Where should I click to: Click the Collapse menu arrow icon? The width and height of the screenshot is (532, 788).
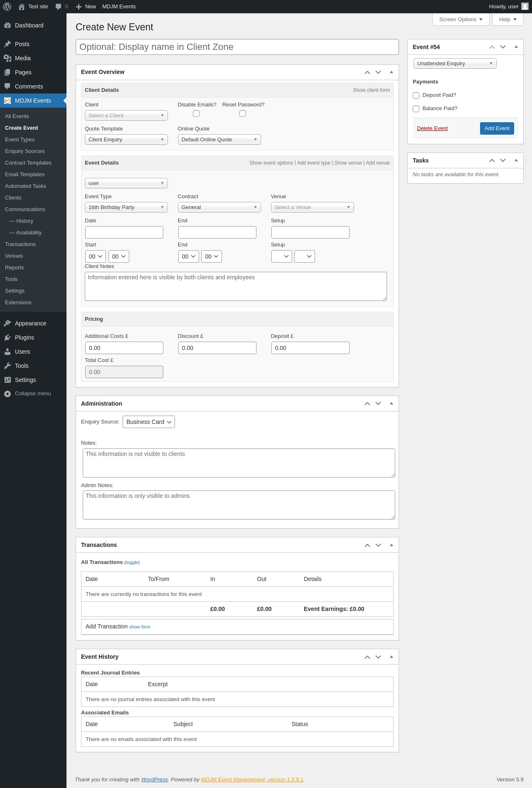tap(7, 394)
